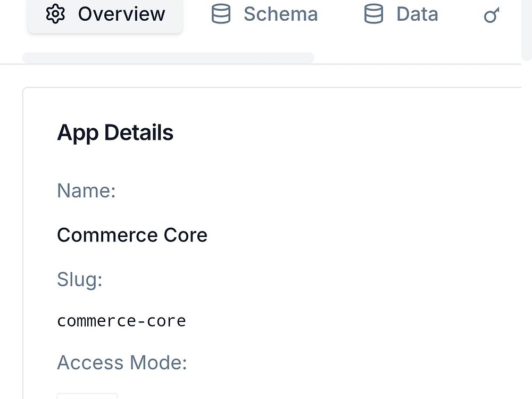Switch to the Overview tab
The image size is (532, 399).
105,15
